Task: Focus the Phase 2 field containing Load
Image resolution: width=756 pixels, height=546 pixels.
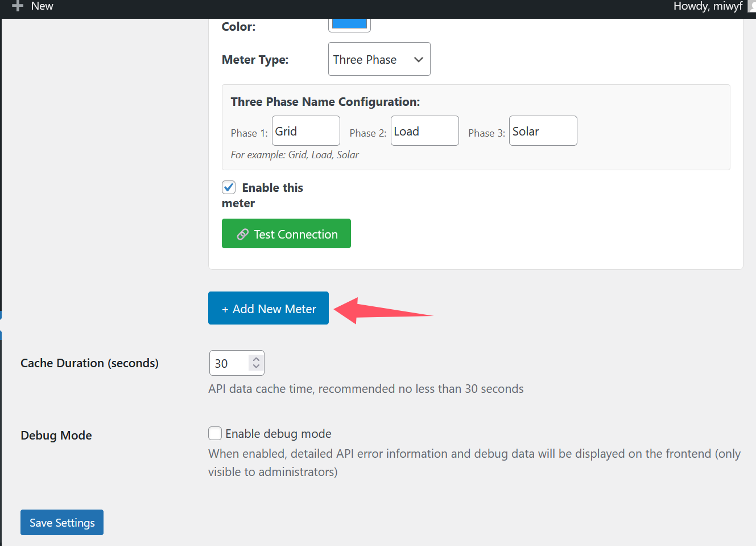Action: [x=424, y=131]
